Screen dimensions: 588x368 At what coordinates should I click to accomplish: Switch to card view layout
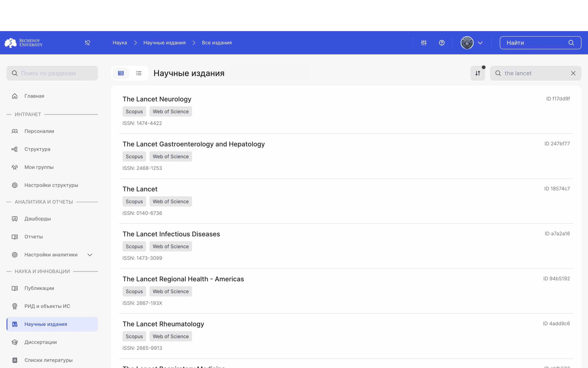click(x=121, y=73)
